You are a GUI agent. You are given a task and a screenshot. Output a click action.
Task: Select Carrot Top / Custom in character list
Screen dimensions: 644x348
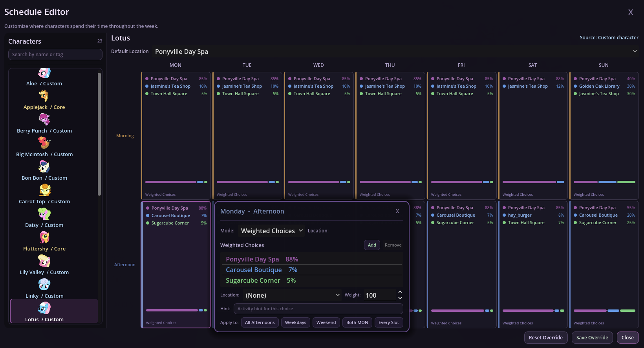(44, 202)
